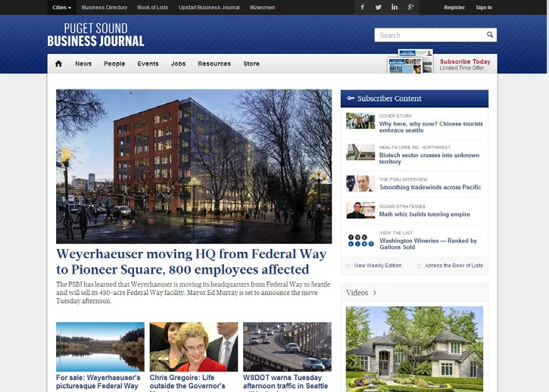This screenshot has width=549, height=392.
Task: Read Math whiz builds tutoring empire
Action: (x=425, y=214)
